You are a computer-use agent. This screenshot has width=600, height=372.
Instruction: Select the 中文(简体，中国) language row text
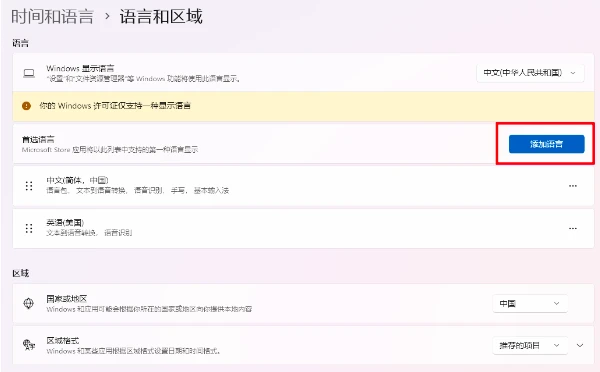[x=77, y=180]
